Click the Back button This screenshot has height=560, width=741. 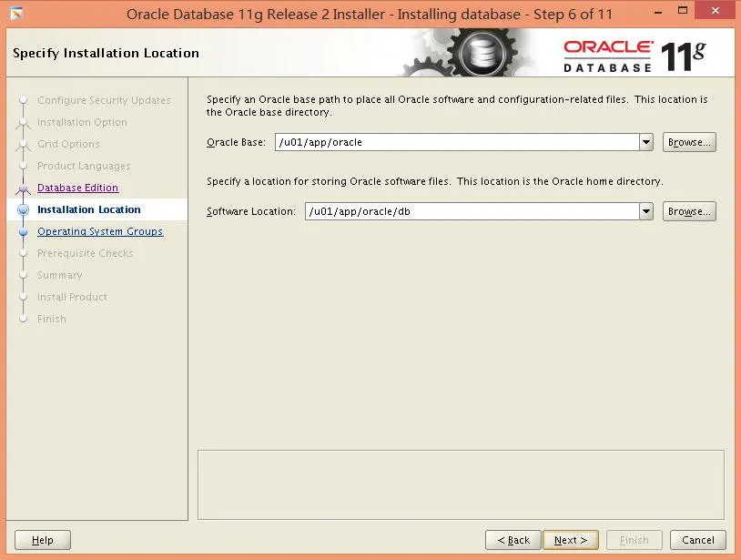pyautogui.click(x=513, y=540)
